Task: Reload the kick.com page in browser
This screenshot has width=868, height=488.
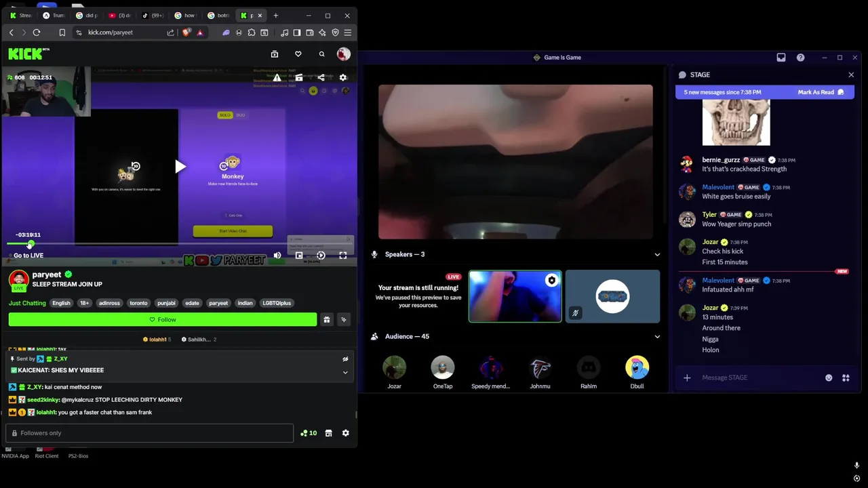Action: (37, 33)
